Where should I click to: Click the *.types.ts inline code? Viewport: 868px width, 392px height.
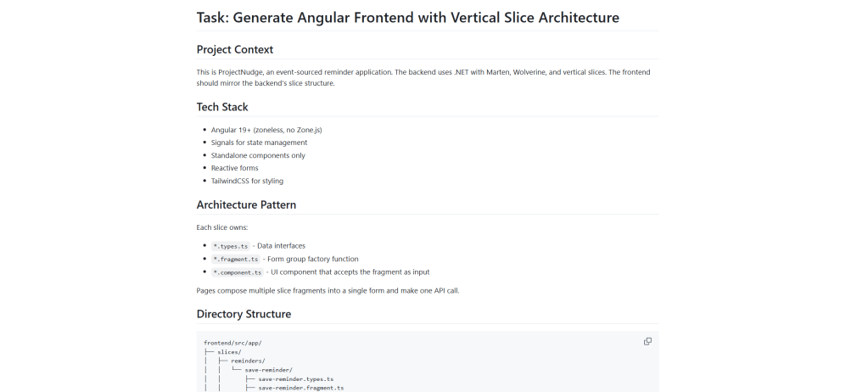tap(231, 246)
